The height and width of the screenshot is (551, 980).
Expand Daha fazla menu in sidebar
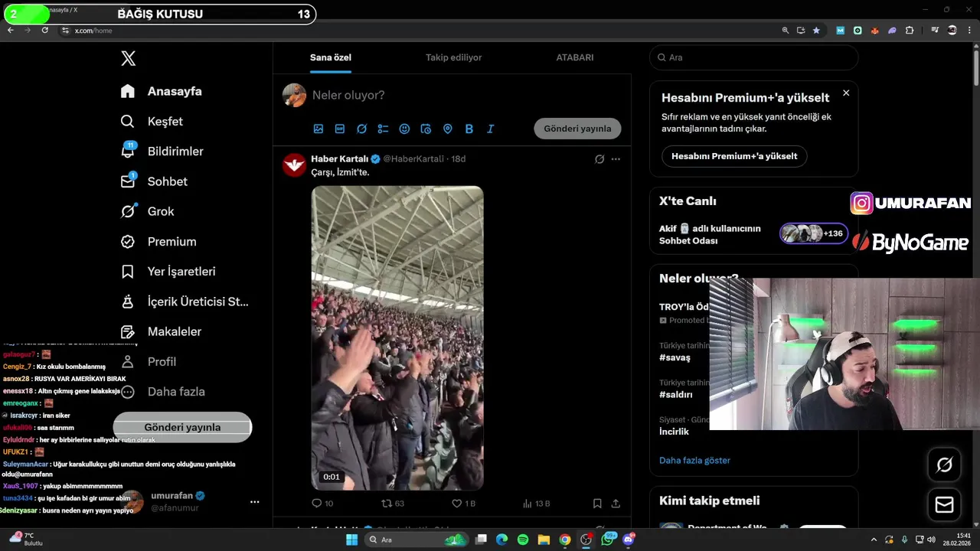pyautogui.click(x=162, y=392)
